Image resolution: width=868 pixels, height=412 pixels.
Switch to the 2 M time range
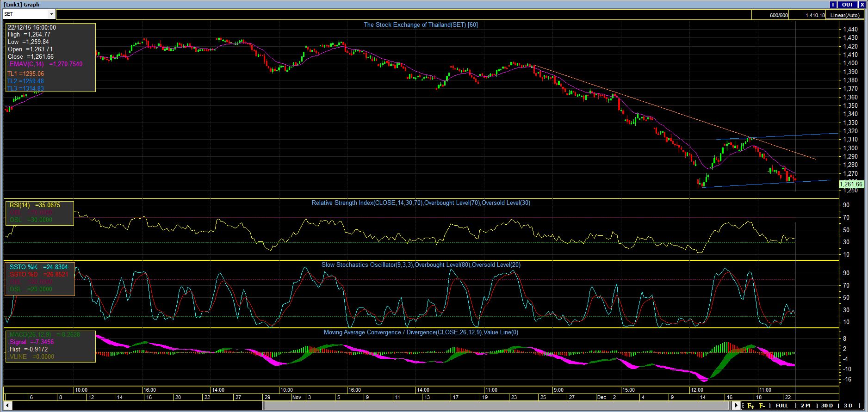click(805, 406)
